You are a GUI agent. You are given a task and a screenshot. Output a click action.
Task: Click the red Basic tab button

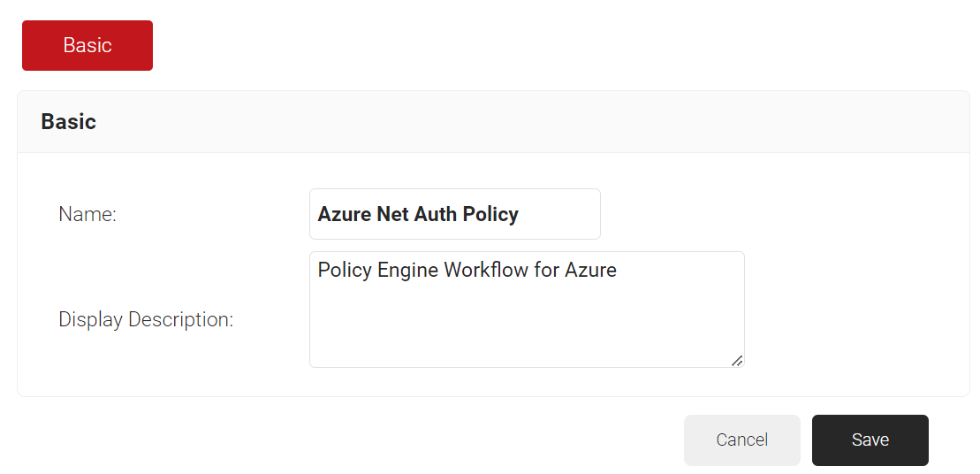pyautogui.click(x=87, y=45)
